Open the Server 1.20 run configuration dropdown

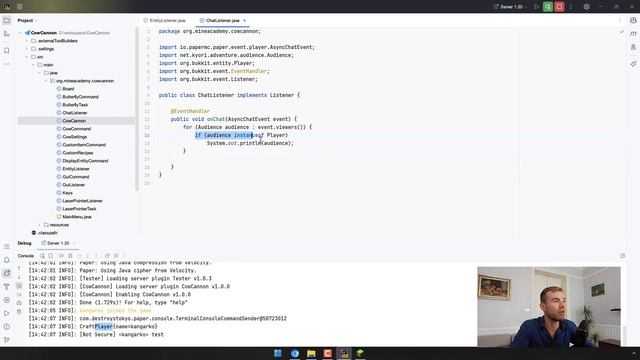pos(510,7)
